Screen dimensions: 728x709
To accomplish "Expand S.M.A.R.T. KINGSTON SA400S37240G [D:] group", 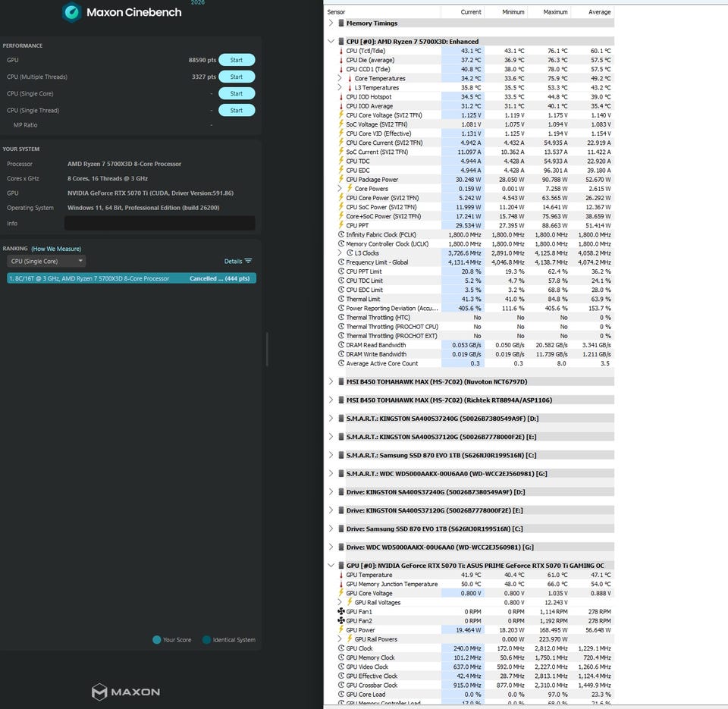I will coord(331,419).
